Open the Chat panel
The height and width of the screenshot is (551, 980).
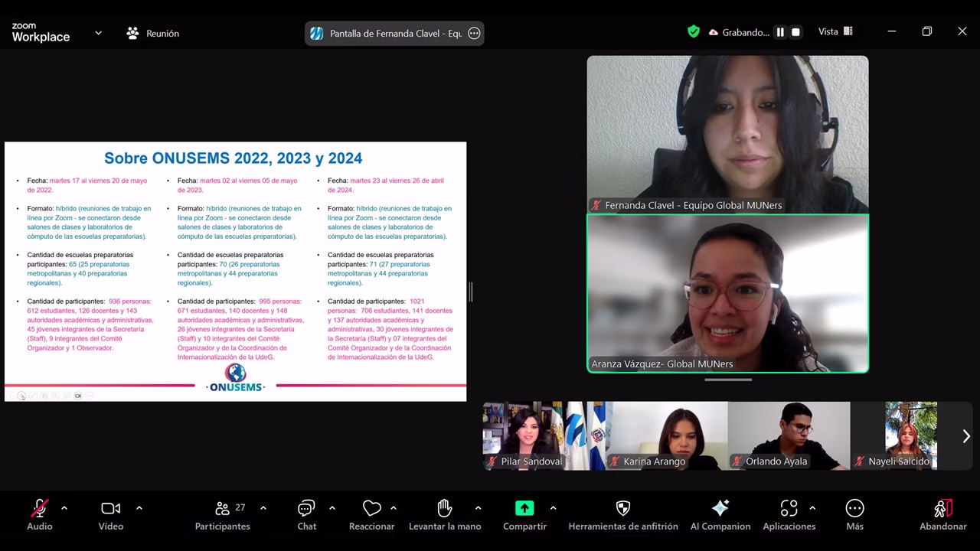(306, 515)
